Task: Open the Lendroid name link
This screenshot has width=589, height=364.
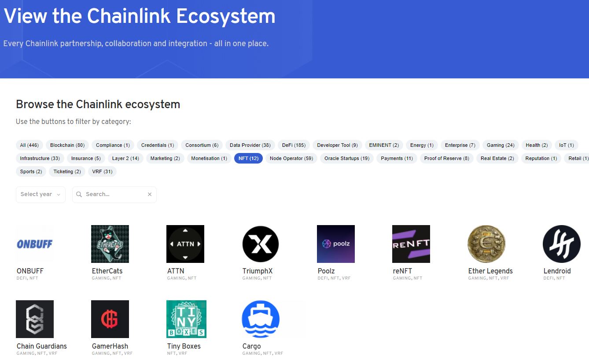Action: 557,271
